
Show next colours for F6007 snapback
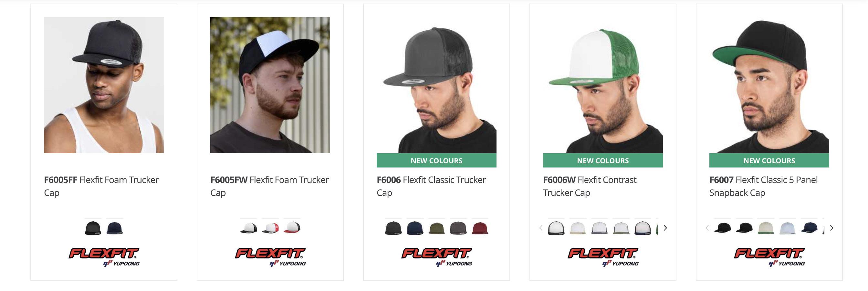point(831,228)
